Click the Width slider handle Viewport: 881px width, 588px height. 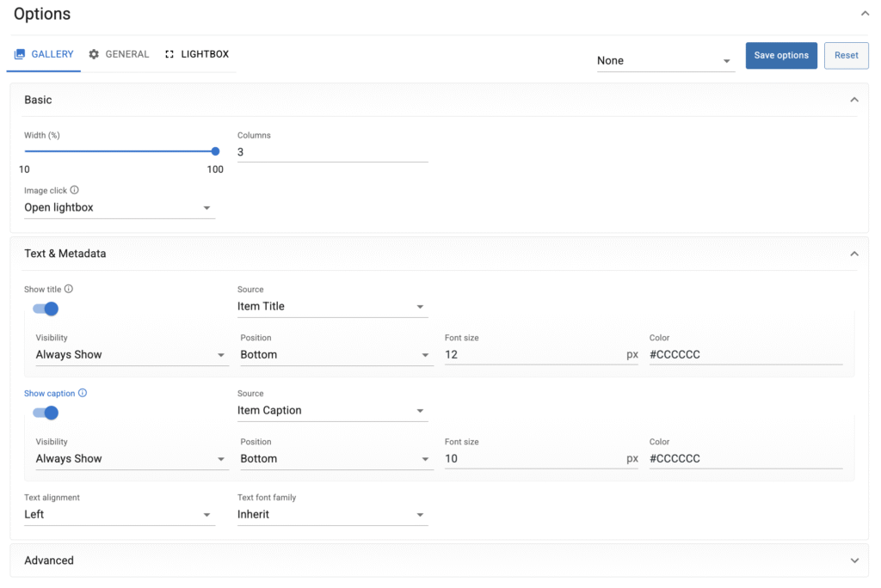[x=215, y=151]
